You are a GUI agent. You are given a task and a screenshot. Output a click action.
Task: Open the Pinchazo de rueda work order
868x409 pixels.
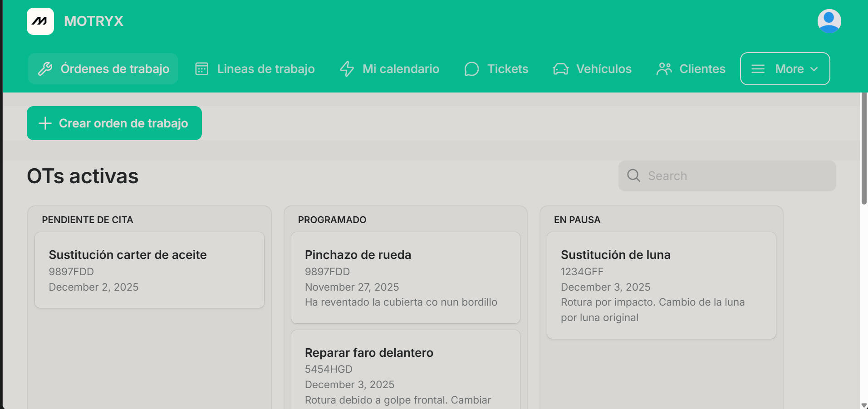405,278
